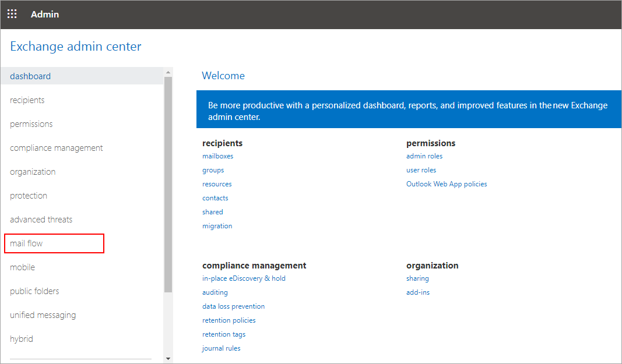This screenshot has height=364, width=622.
Task: Open mail flow in the sidebar
Action: coord(27,243)
